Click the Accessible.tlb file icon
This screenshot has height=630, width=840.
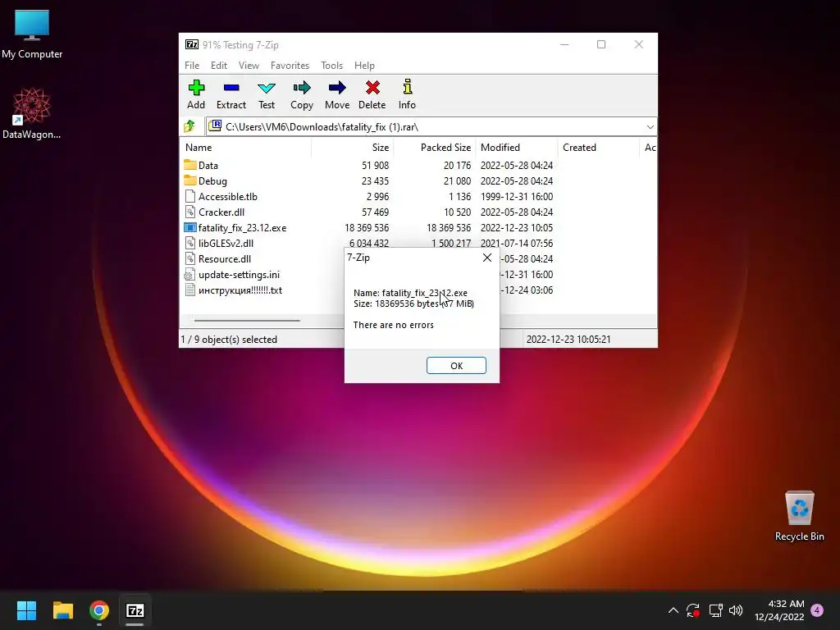pyautogui.click(x=190, y=196)
